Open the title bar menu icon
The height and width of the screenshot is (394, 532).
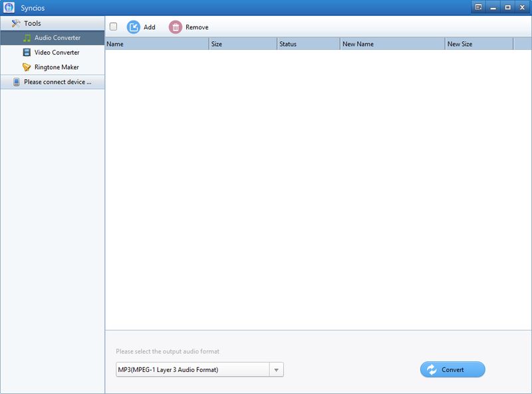(x=478, y=7)
